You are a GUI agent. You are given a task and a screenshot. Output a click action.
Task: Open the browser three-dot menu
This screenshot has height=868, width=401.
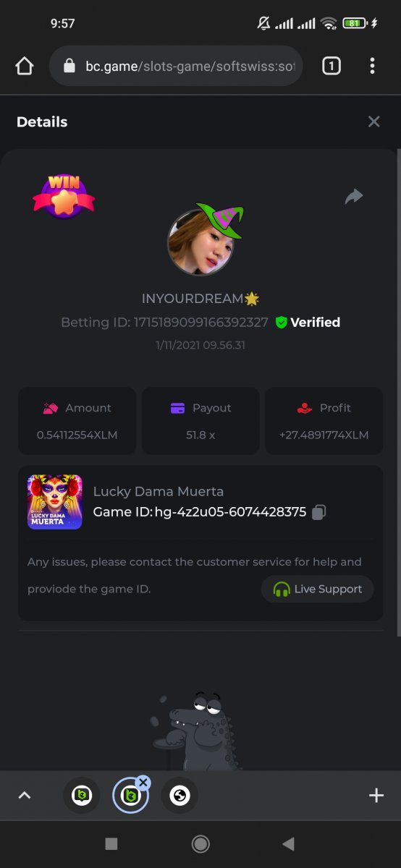372,67
